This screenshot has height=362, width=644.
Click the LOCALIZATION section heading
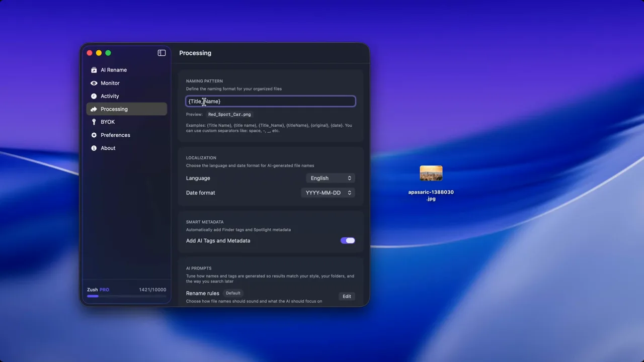tap(201, 158)
